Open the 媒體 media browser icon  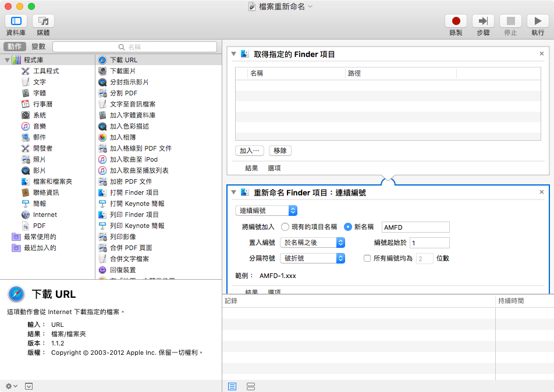pos(43,21)
